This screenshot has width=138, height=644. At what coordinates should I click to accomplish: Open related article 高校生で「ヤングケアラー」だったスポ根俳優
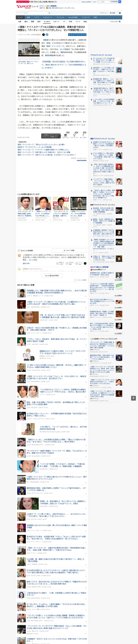(35, 147)
